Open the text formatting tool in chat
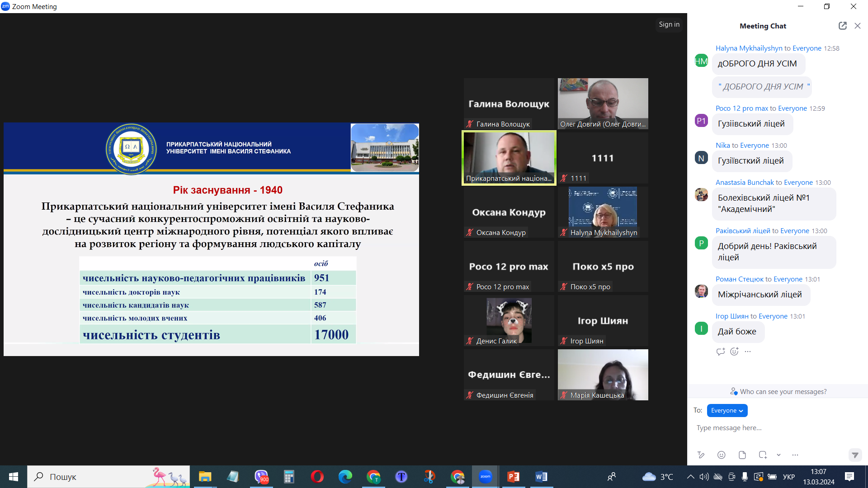The width and height of the screenshot is (868, 488). tap(701, 455)
